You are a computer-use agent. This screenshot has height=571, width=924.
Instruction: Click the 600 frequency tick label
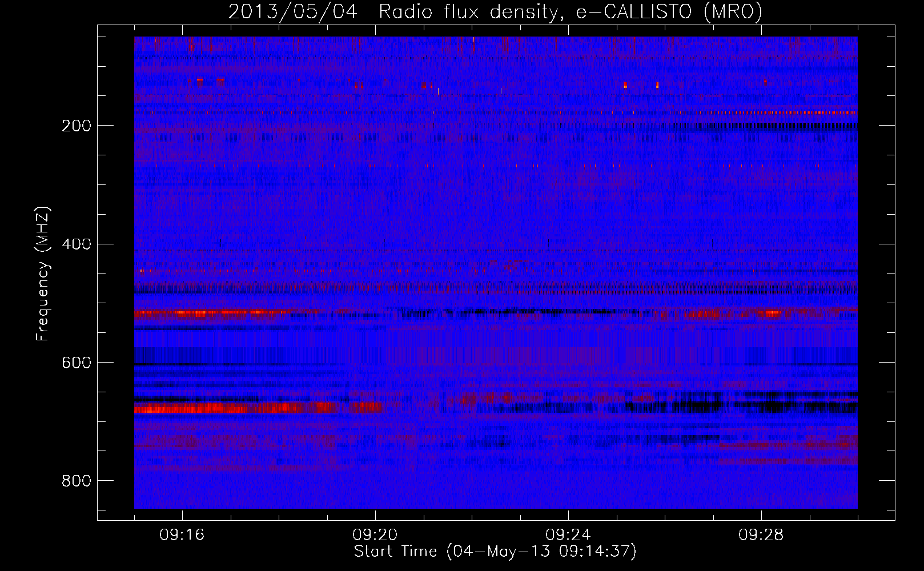coord(77,363)
